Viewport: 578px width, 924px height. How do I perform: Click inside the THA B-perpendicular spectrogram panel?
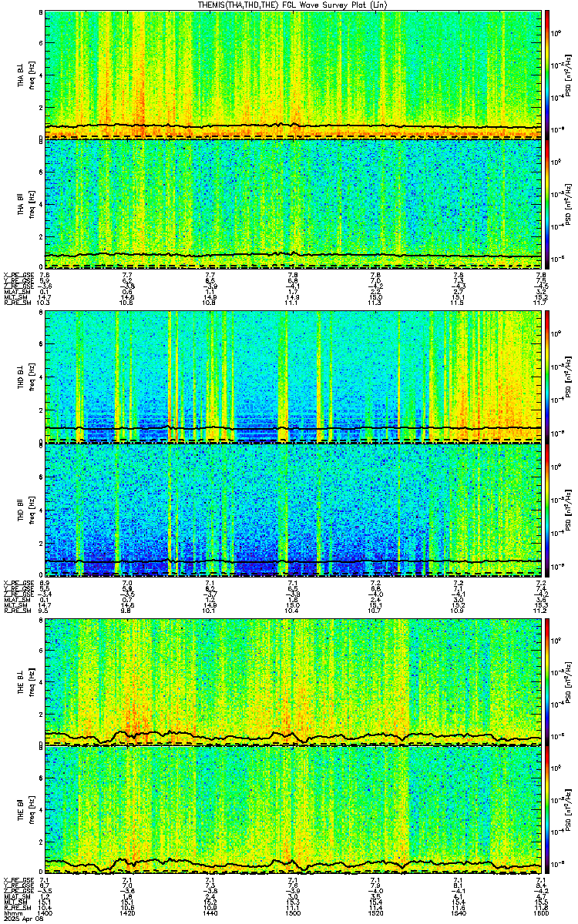pos(292,75)
